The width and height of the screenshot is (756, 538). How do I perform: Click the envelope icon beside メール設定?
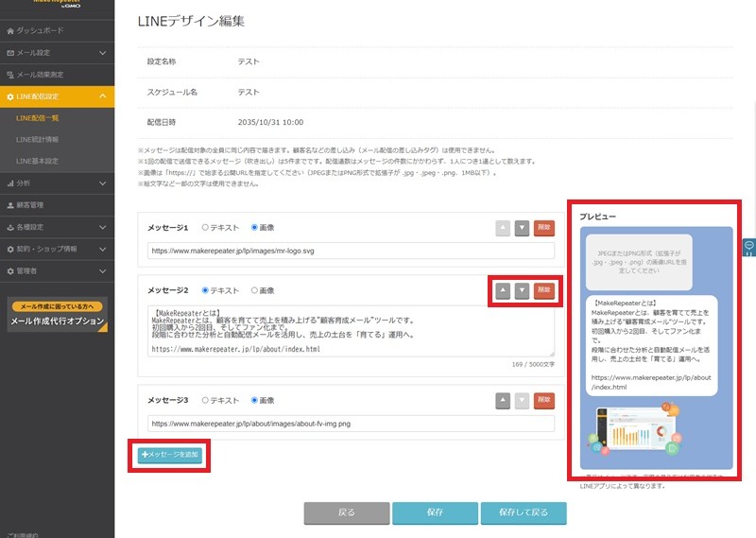(x=10, y=53)
